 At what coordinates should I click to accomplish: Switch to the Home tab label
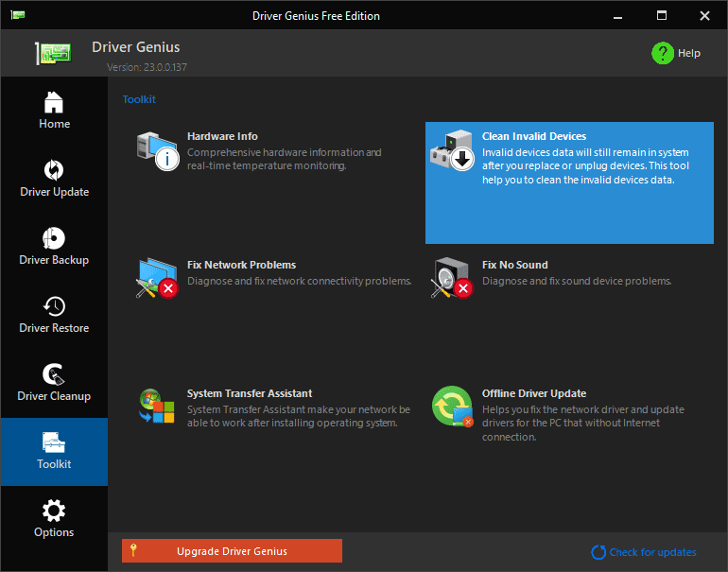(54, 124)
